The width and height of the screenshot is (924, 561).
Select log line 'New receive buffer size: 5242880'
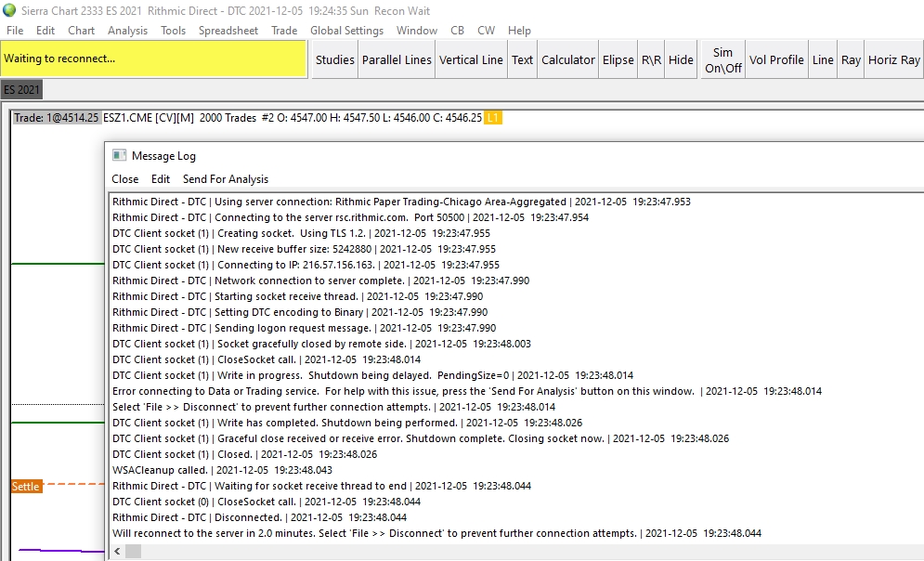coord(304,249)
